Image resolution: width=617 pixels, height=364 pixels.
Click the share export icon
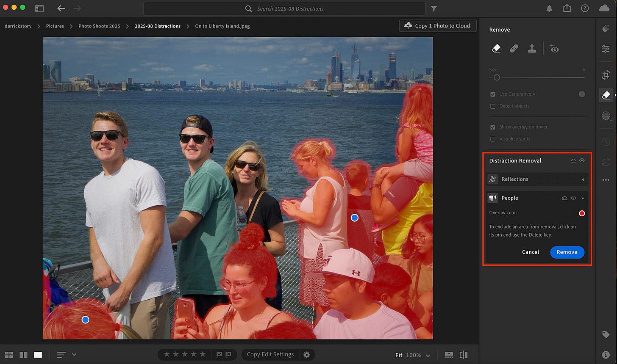(567, 8)
